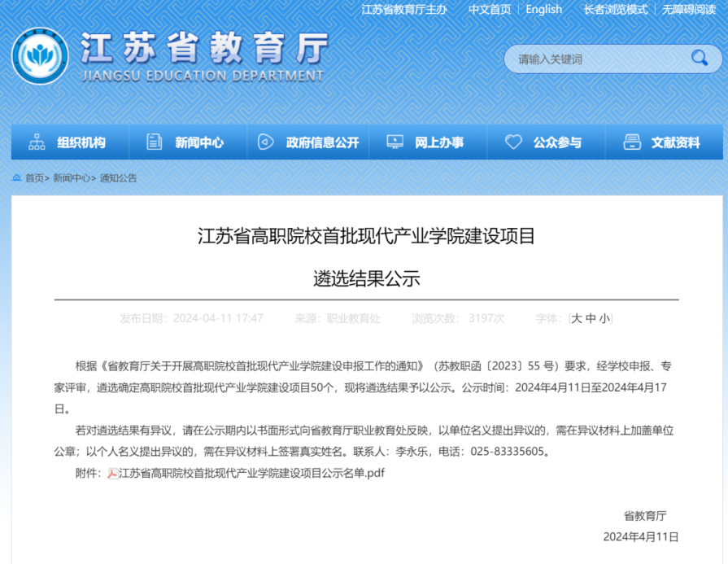
Task: Set font size to 大 (large)
Action: [577, 318]
